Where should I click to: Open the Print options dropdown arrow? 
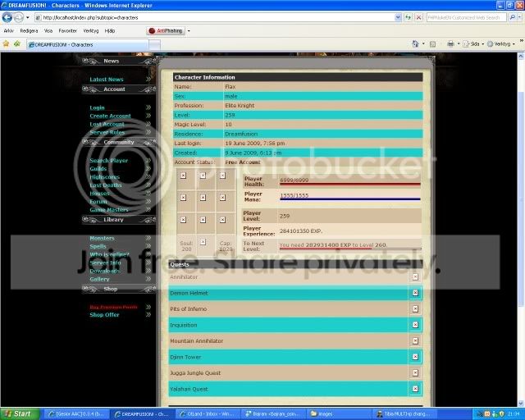pyautogui.click(x=459, y=43)
